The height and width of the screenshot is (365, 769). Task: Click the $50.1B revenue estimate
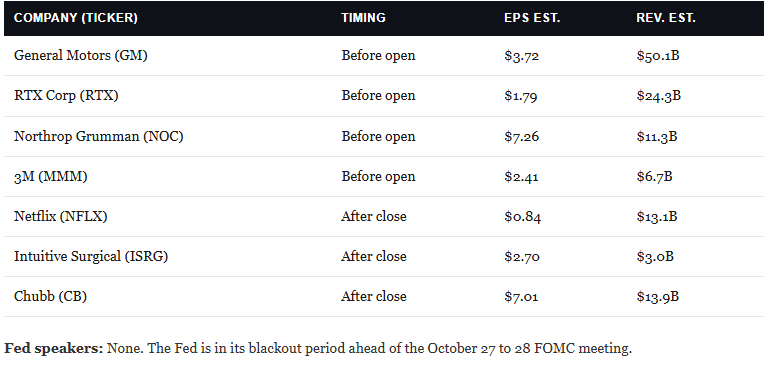[x=658, y=55]
